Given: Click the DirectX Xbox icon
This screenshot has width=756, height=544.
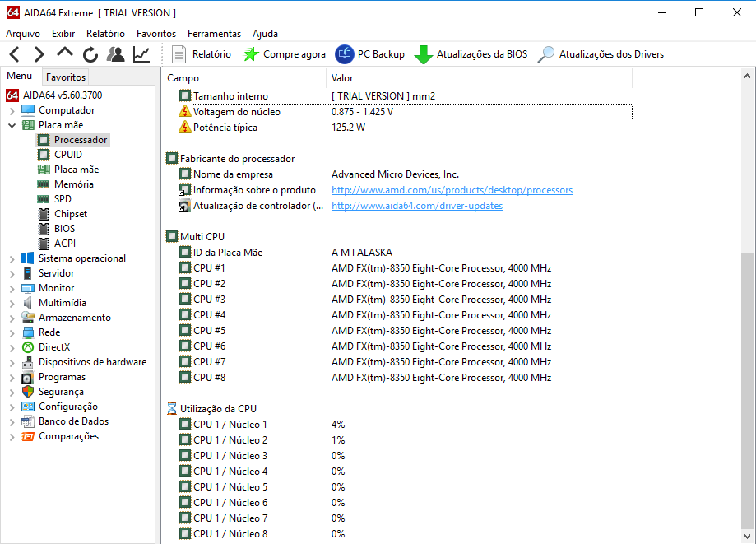Looking at the screenshot, I should coord(28,347).
